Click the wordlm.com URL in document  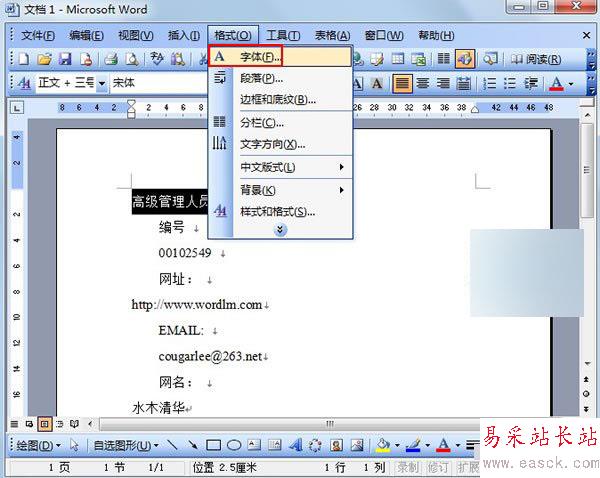[x=197, y=305]
